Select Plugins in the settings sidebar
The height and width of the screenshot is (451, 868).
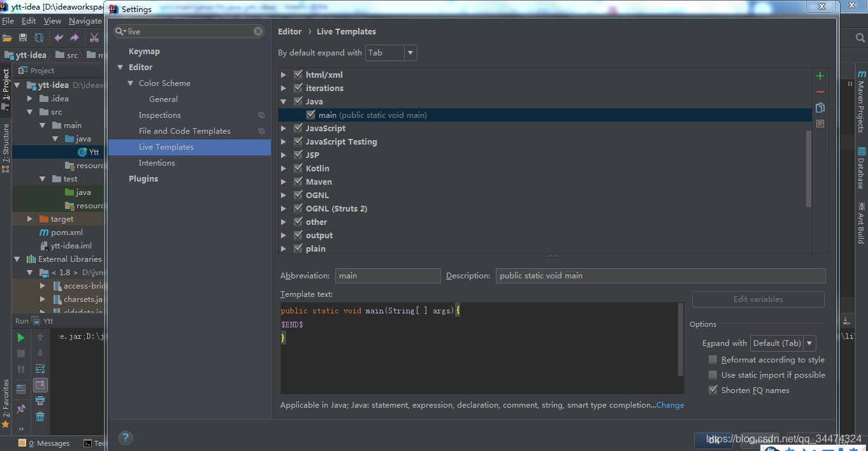pos(143,179)
